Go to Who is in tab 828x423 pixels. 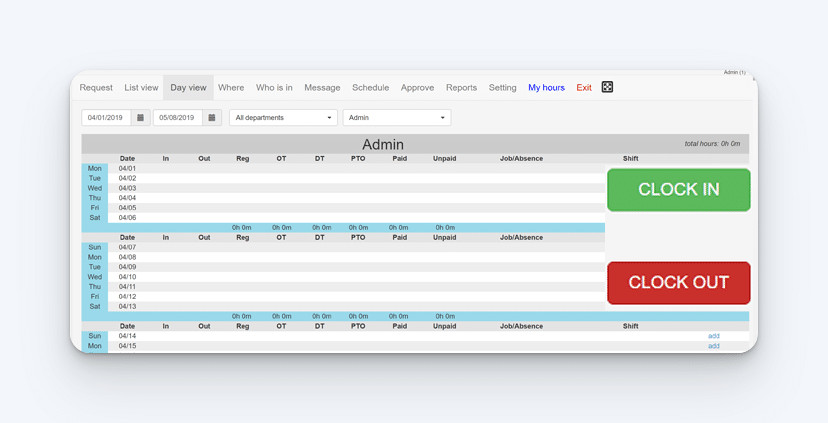click(x=274, y=88)
